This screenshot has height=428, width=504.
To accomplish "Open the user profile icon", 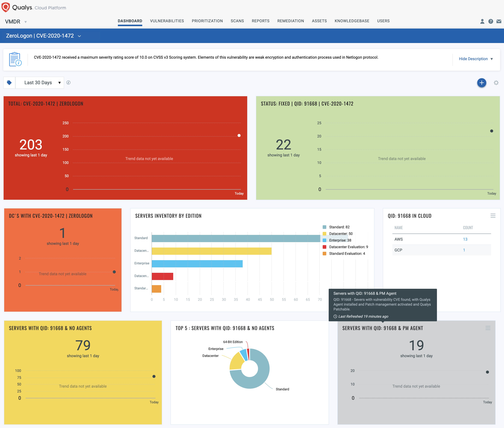I will click(x=482, y=21).
